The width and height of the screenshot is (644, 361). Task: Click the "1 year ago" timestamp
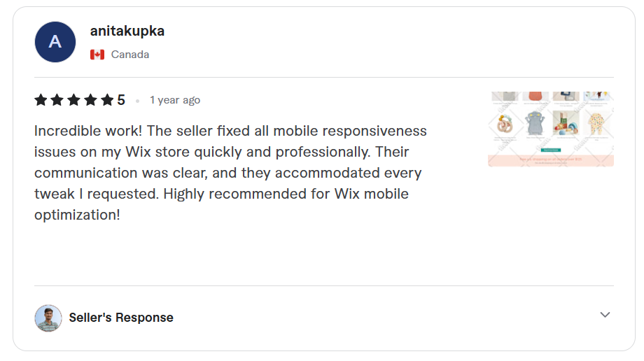tap(175, 100)
